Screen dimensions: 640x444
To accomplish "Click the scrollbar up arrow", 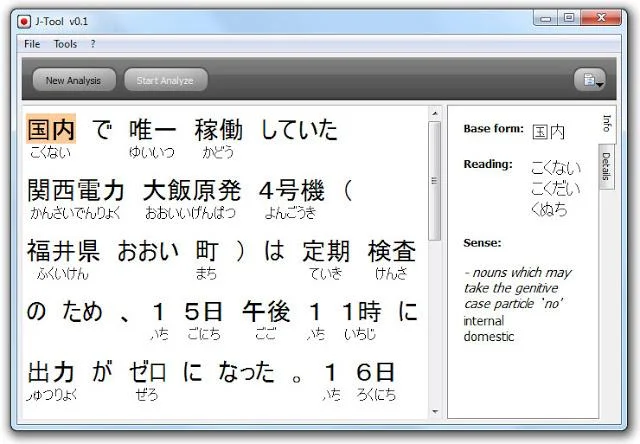I will [x=435, y=113].
